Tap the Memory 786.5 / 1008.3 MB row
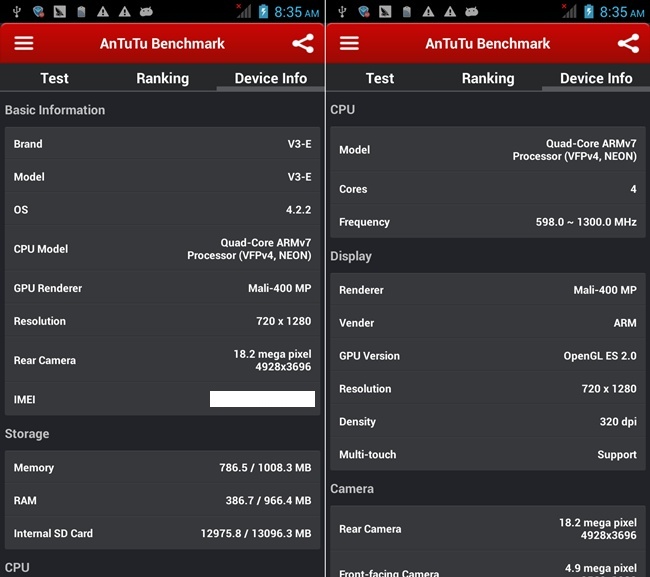Viewport: 650px width, 577px height. pyautogui.click(x=162, y=467)
